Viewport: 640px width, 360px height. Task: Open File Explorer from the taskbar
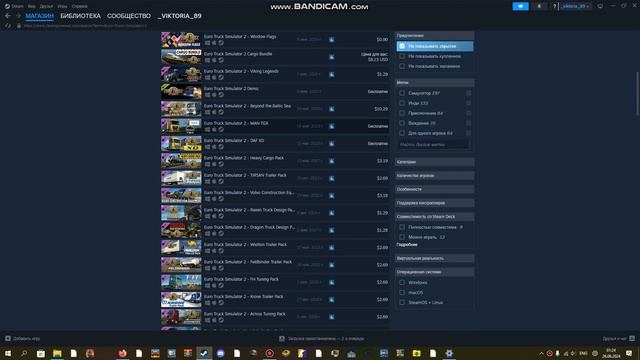click(57, 353)
